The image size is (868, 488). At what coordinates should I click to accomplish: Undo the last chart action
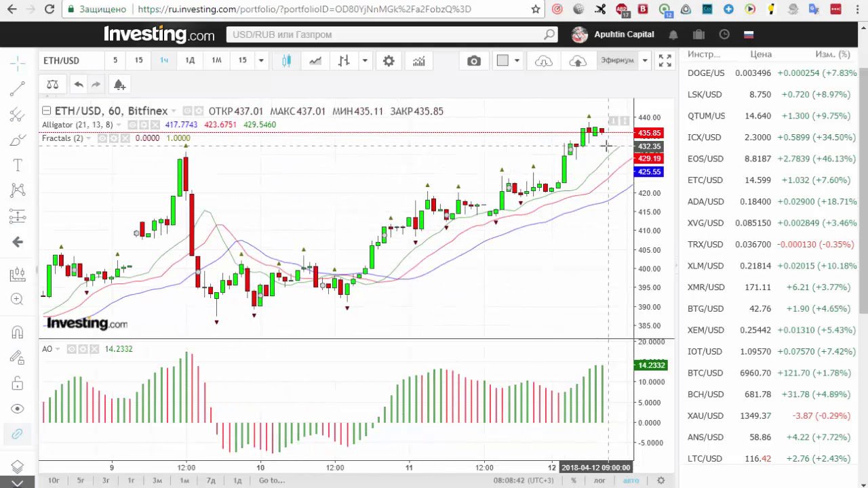pos(79,85)
